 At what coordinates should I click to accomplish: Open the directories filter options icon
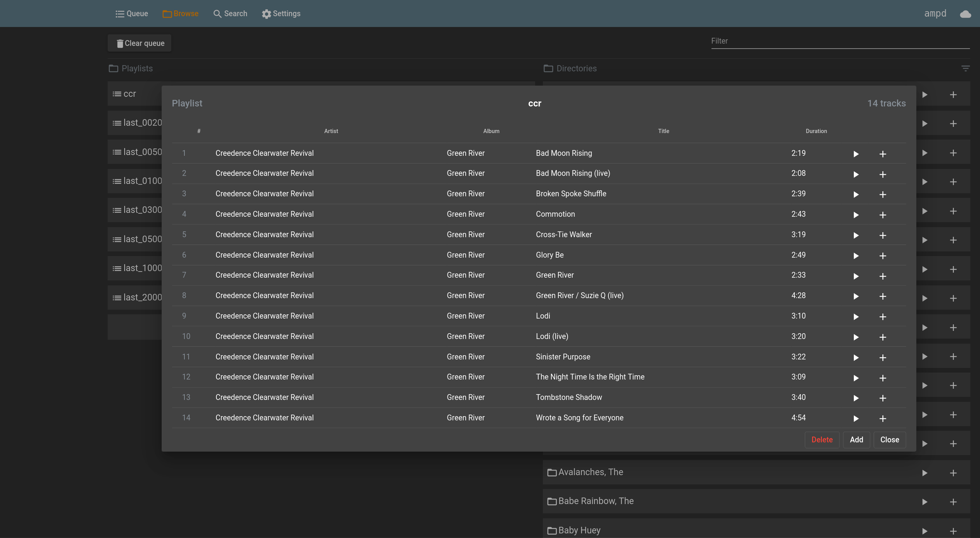point(965,68)
